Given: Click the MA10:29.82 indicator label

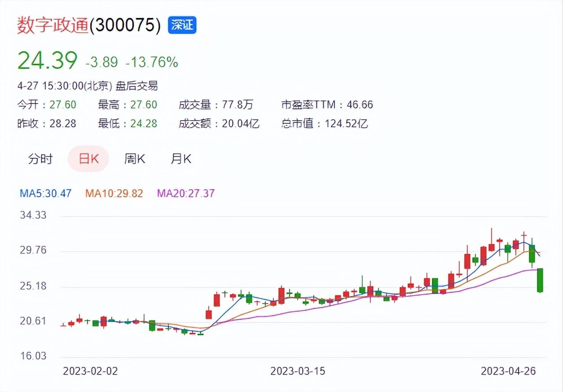Looking at the screenshot, I should coord(114,194).
